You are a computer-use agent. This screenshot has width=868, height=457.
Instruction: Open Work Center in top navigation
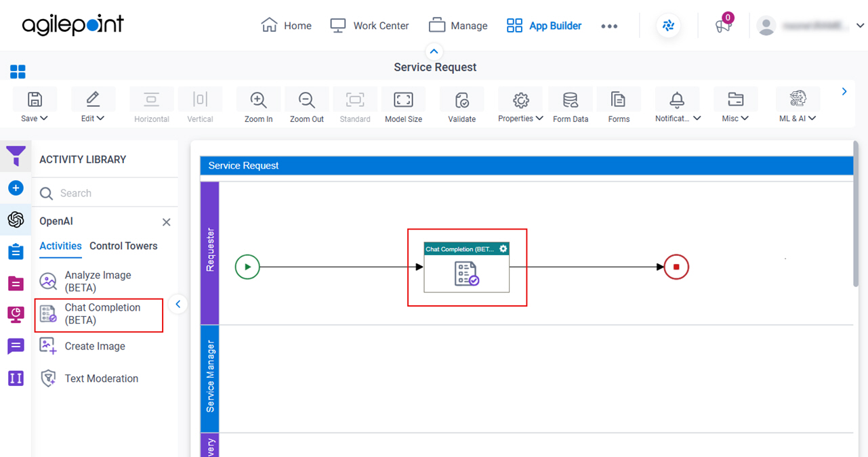369,26
